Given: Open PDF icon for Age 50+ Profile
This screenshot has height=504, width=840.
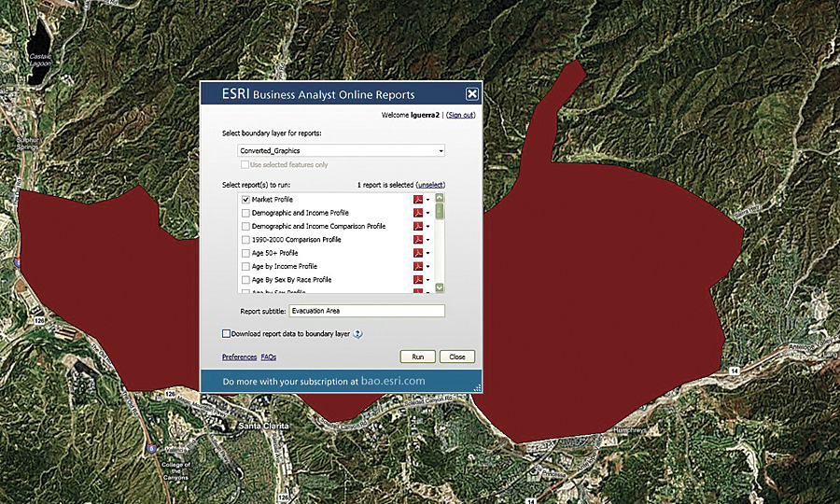Looking at the screenshot, I should tap(418, 253).
